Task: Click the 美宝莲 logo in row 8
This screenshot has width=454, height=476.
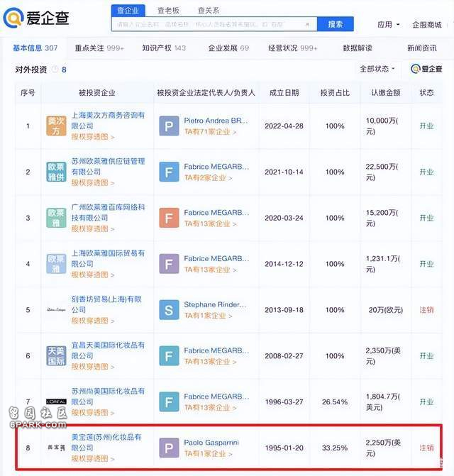Action: coord(56,448)
